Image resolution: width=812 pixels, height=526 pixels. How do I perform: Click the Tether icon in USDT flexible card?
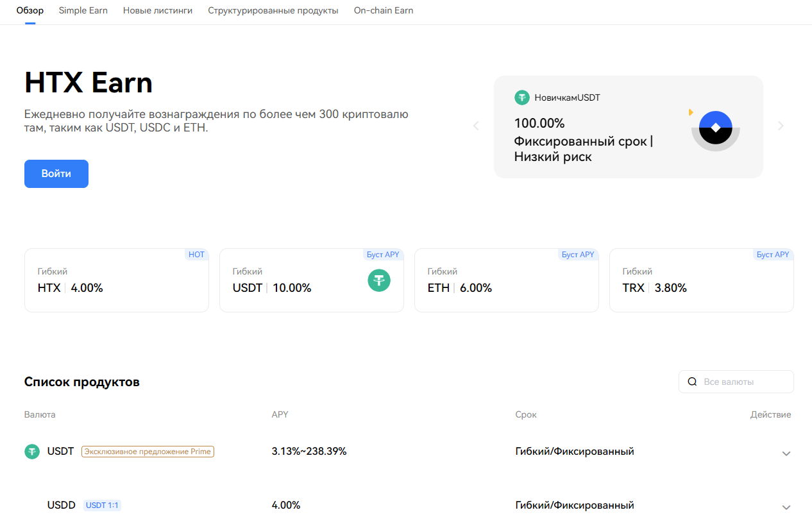[x=379, y=280]
